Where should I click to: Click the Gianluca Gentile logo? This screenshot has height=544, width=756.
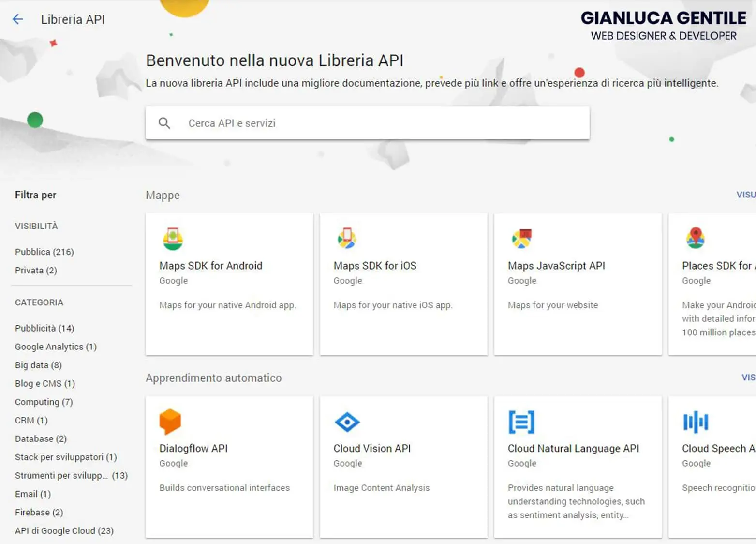pyautogui.click(x=664, y=24)
